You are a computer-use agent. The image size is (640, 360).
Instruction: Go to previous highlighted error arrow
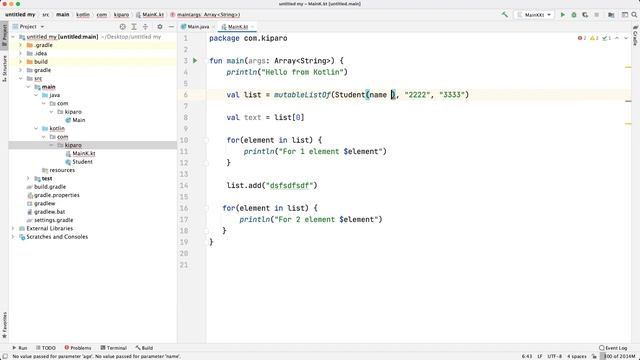[x=617, y=38]
